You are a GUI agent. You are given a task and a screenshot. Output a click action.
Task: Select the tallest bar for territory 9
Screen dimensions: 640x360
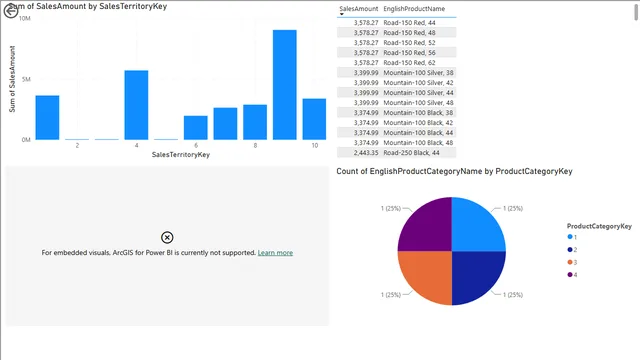[284, 85]
